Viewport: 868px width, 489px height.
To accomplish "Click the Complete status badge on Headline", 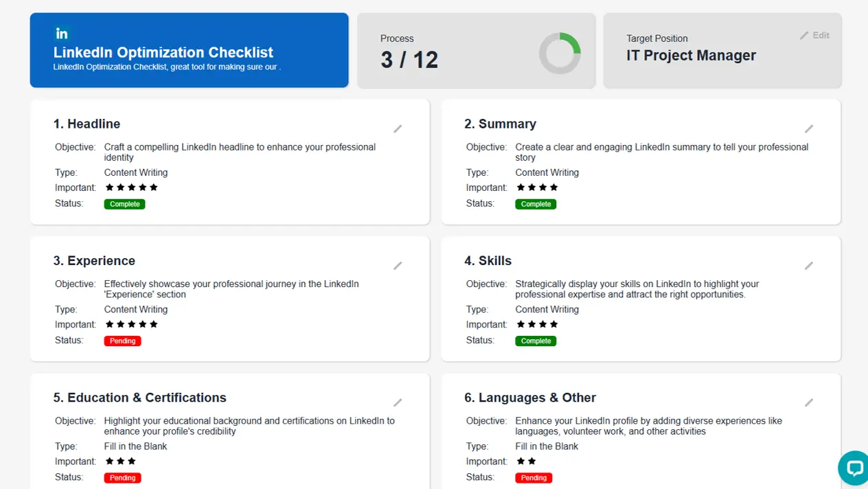I will [x=124, y=204].
